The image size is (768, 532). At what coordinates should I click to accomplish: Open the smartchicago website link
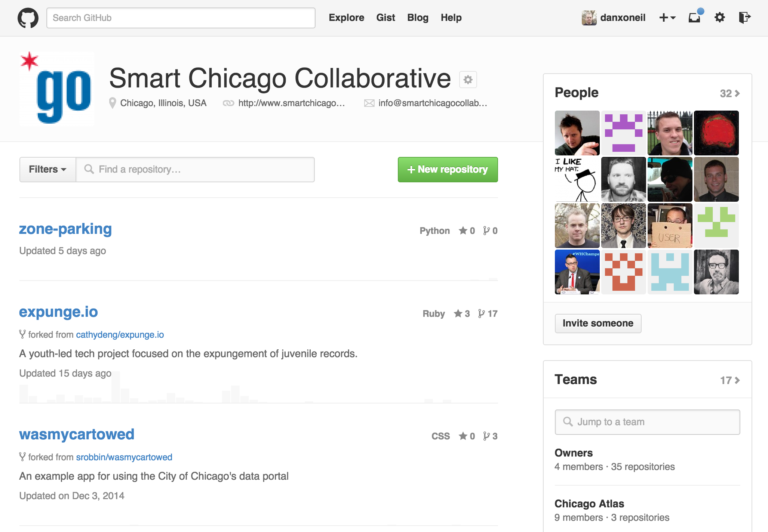(x=291, y=103)
